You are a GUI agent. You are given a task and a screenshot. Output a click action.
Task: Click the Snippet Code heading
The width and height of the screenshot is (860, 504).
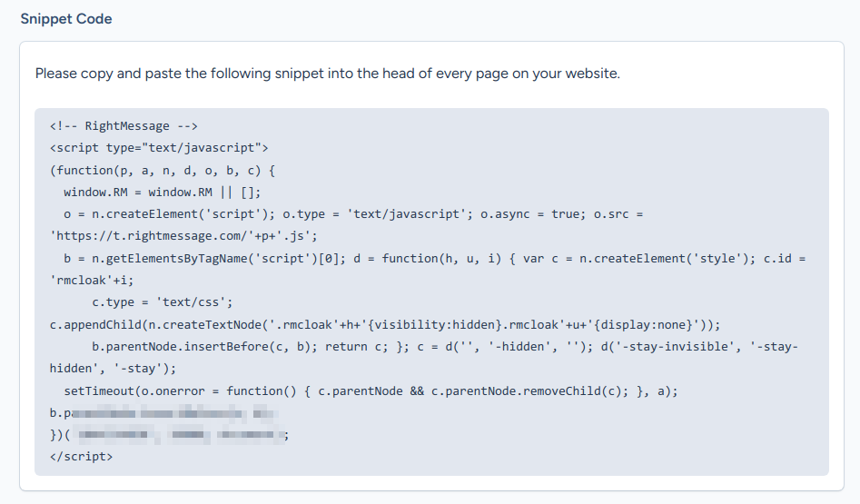[x=66, y=19]
